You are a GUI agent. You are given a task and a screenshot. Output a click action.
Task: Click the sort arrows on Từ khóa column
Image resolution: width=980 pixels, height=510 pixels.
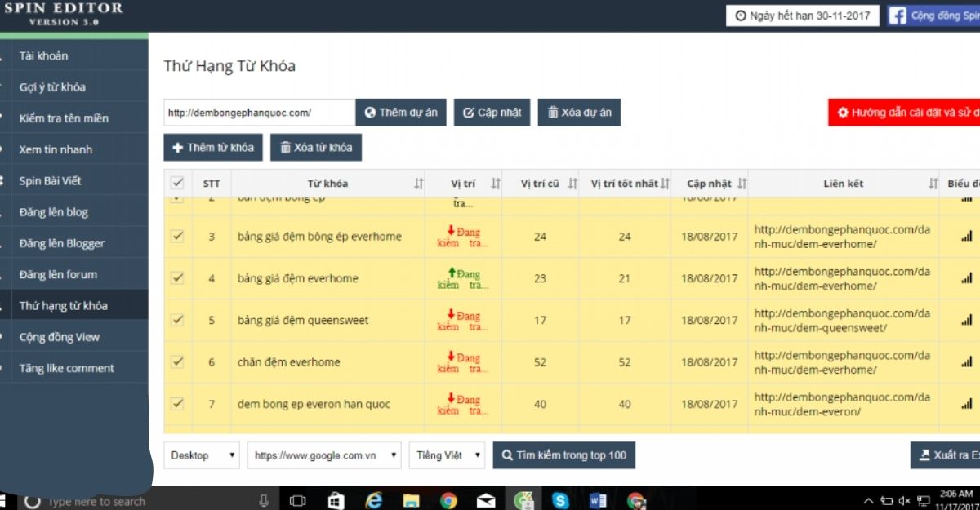click(x=419, y=184)
